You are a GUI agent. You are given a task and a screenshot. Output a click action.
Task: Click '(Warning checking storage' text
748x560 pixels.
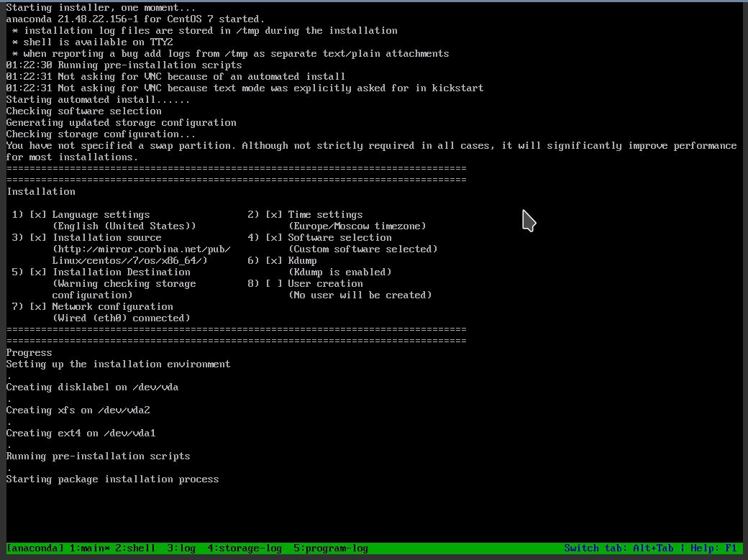coord(124,283)
